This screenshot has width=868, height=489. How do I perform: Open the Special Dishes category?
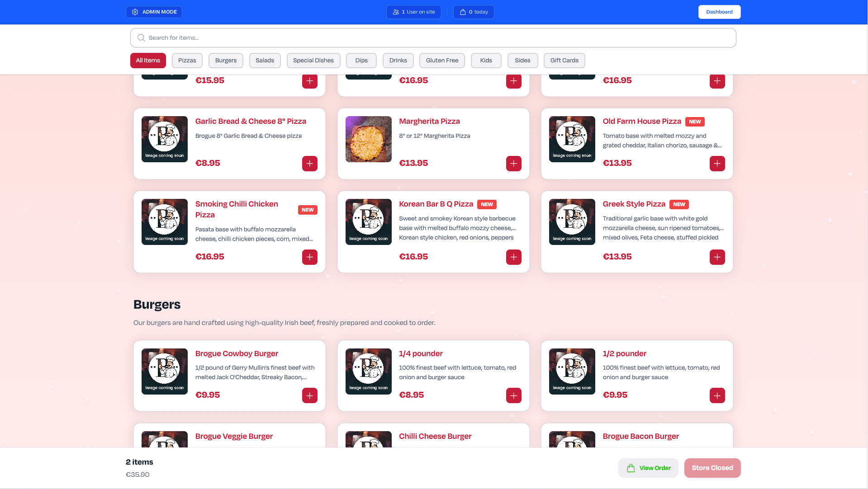(313, 61)
